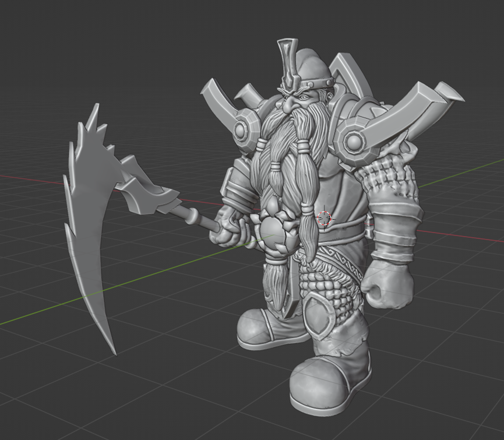Image resolution: width=504 pixels, height=440 pixels.
Task: Click the 3D cursor crosshair
Action: coord(324,218)
